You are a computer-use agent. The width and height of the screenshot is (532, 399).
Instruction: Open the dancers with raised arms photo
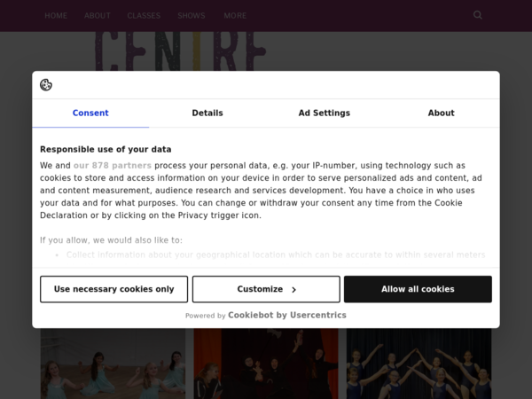pos(419,365)
